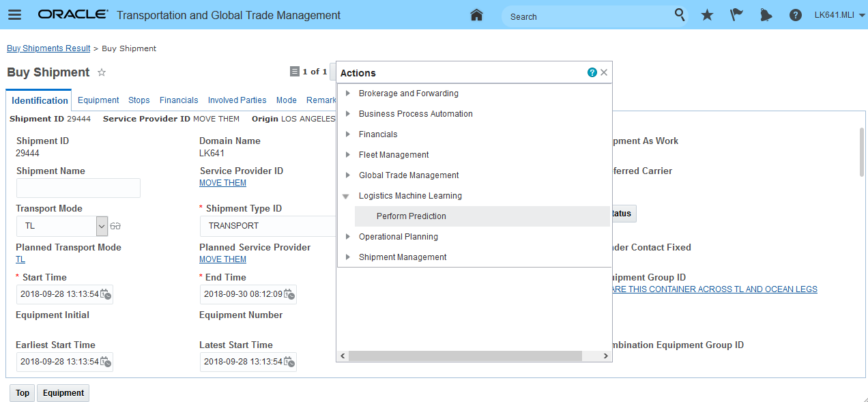The width and height of the screenshot is (868, 402).
Task: Click into the Shipment Name field
Action: point(78,188)
